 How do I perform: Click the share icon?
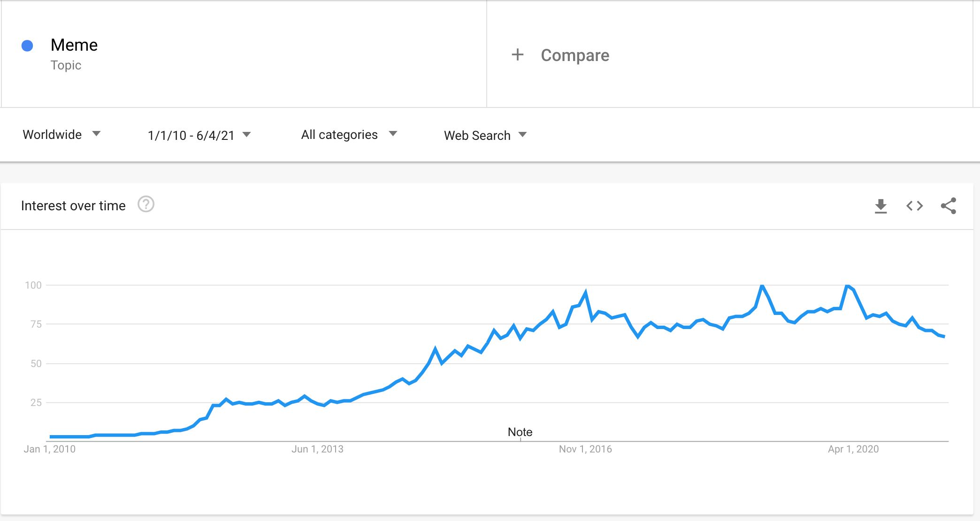coord(948,206)
